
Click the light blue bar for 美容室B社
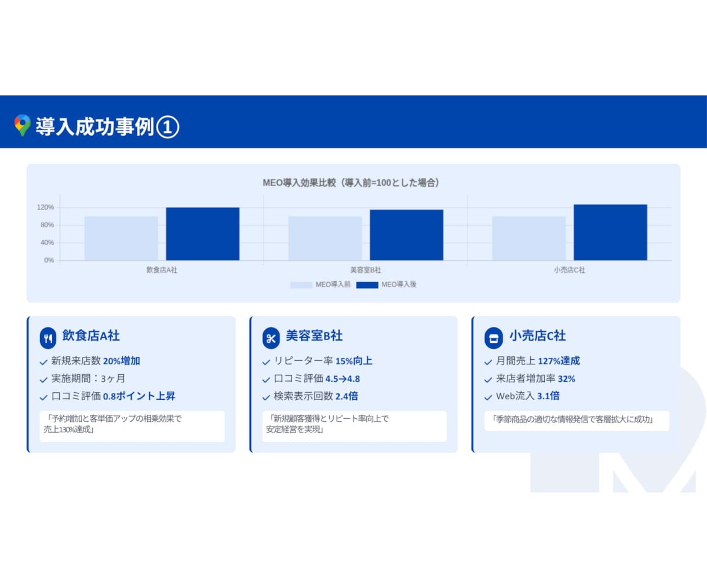point(325,238)
